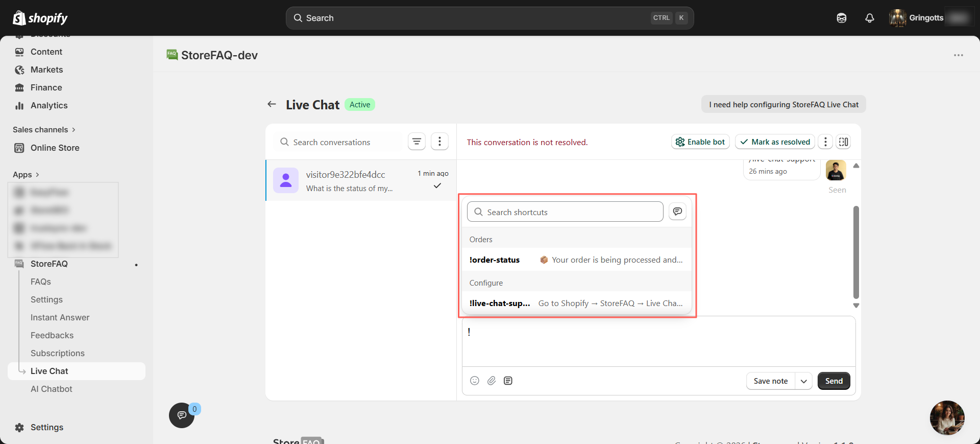This screenshot has height=444, width=980.
Task: Go to StoreFAQ Settings subpage
Action: coord(46,299)
